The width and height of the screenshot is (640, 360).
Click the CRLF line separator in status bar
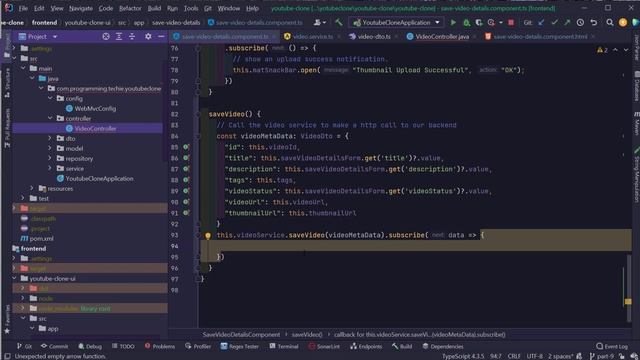(x=514, y=356)
